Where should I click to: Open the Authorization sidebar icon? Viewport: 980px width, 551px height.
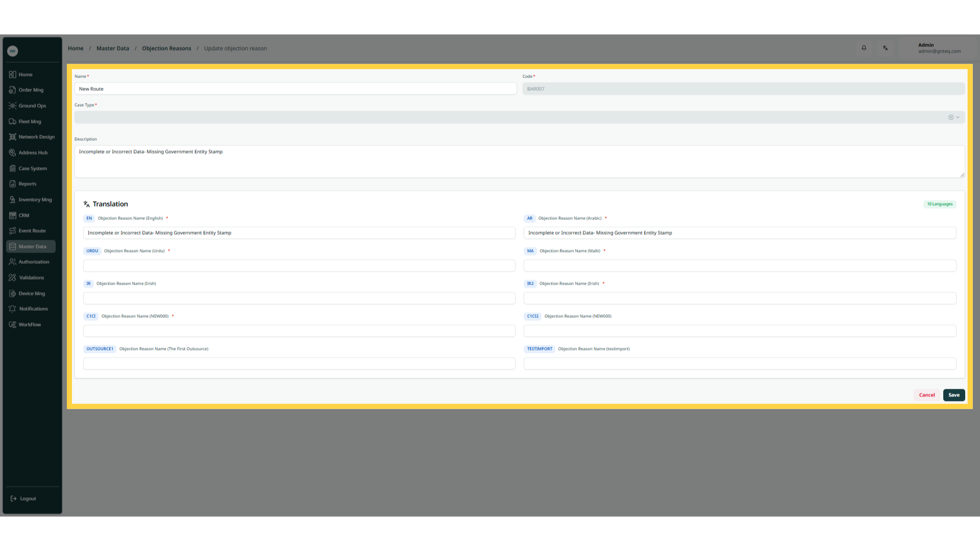(12, 262)
